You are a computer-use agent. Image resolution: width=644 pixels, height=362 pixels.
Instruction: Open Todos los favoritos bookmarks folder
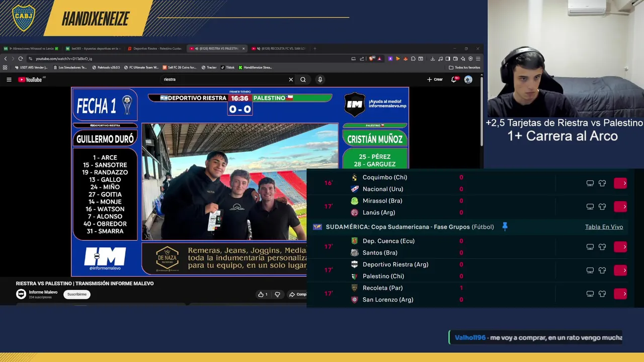click(x=464, y=67)
